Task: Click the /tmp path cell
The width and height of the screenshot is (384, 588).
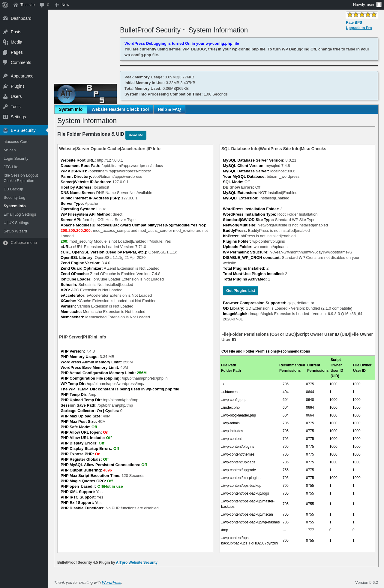Action: click(x=225, y=530)
